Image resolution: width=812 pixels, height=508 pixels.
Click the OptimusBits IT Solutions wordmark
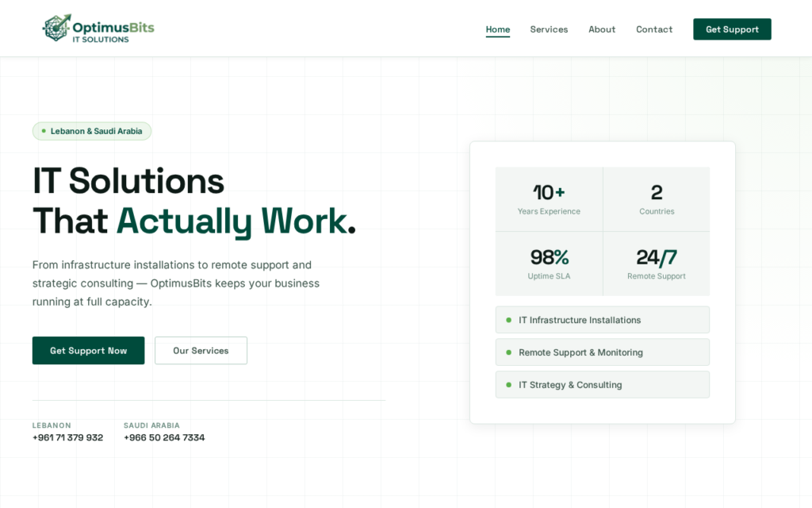pos(113,32)
